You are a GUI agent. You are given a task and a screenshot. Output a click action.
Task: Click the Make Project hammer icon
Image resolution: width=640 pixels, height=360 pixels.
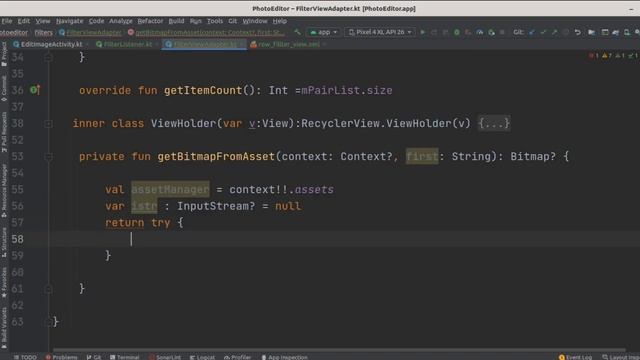point(298,32)
